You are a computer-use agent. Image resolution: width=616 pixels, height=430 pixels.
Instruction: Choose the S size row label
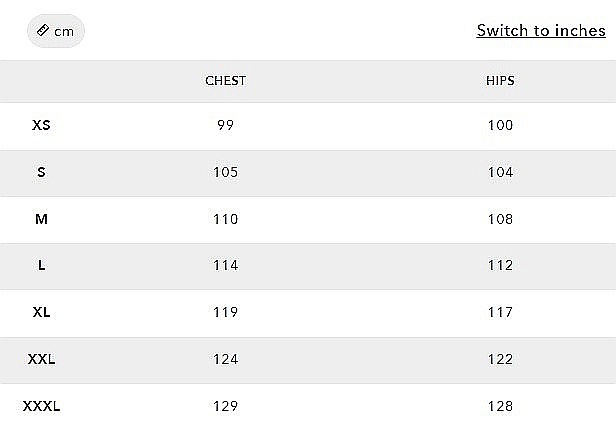(41, 172)
